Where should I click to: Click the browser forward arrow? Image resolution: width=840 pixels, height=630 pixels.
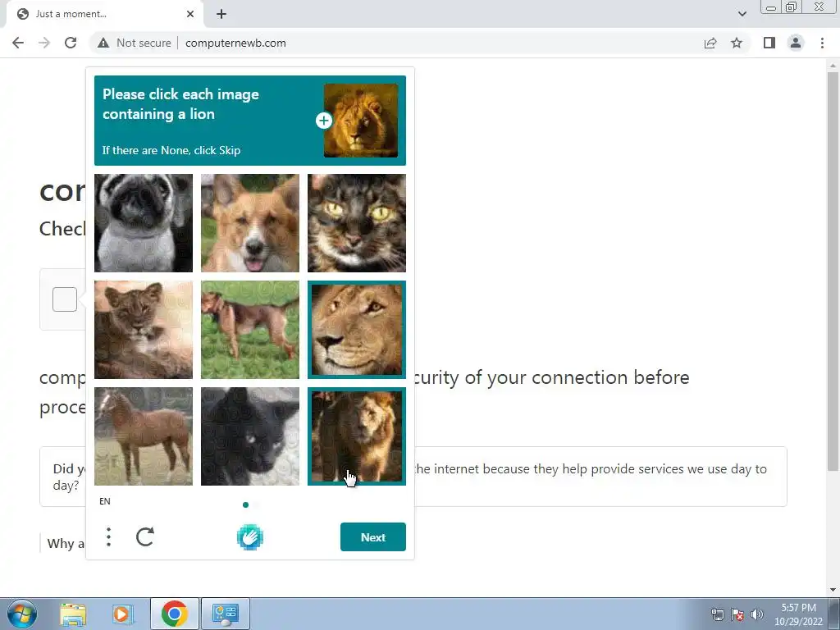(44, 43)
